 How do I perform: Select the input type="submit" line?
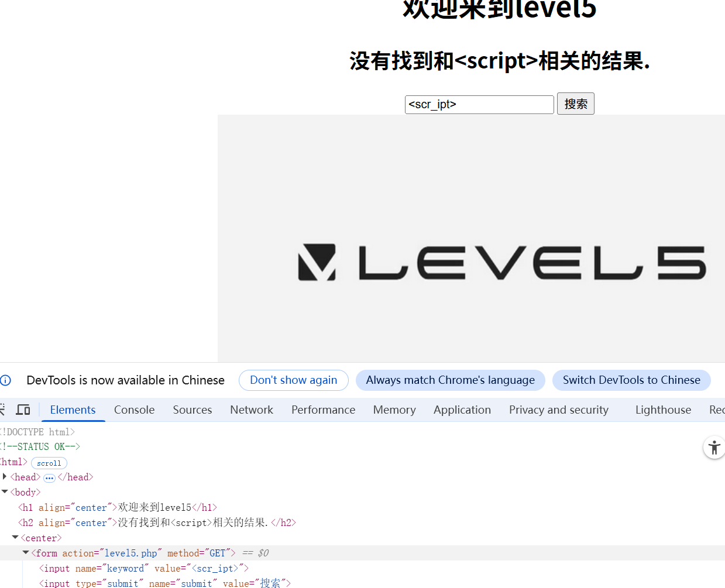pyautogui.click(x=164, y=583)
